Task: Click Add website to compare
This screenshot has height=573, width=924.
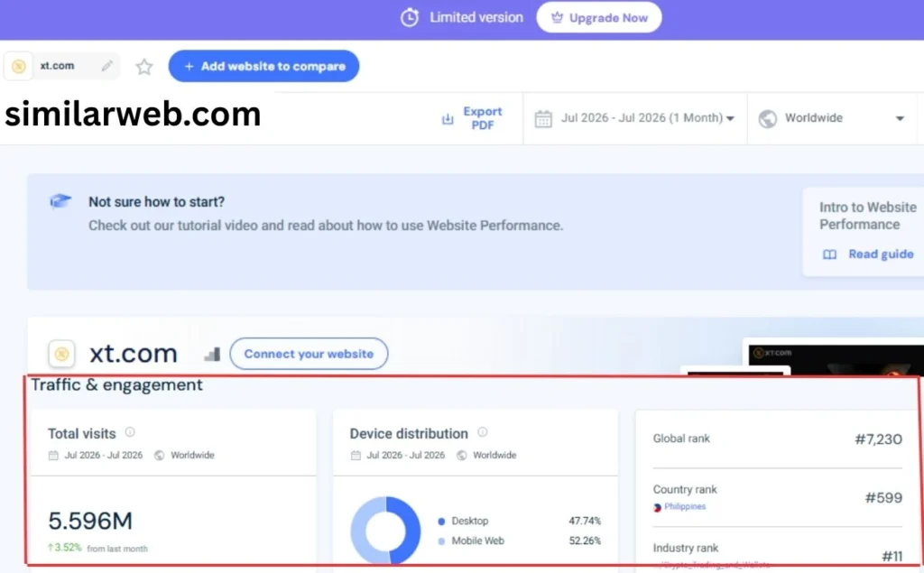Action: 263,66
